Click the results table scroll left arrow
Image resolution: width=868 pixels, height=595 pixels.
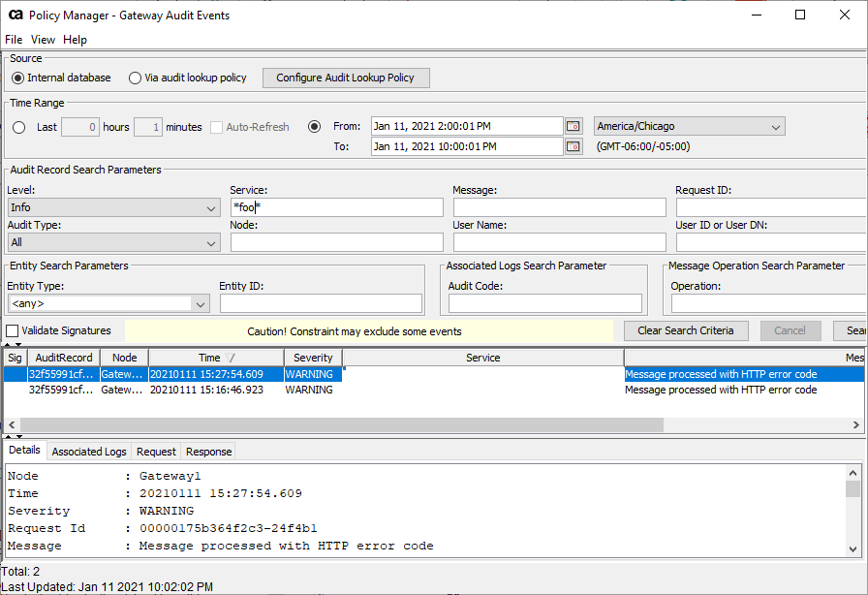coord(12,424)
